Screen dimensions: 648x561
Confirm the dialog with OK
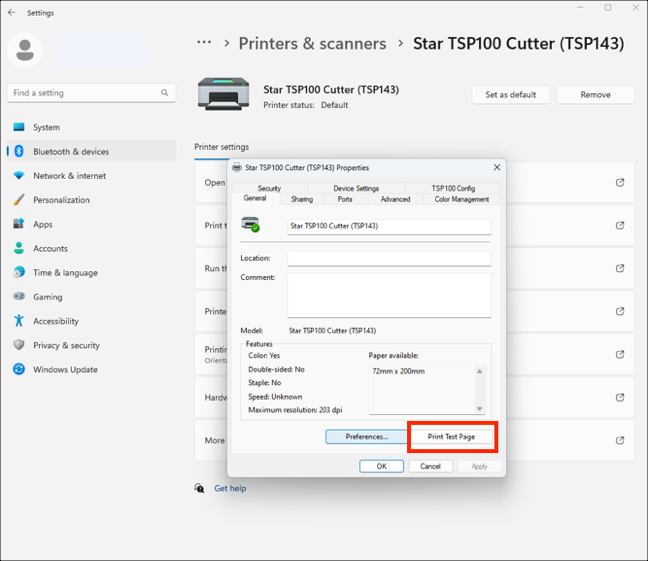click(381, 466)
